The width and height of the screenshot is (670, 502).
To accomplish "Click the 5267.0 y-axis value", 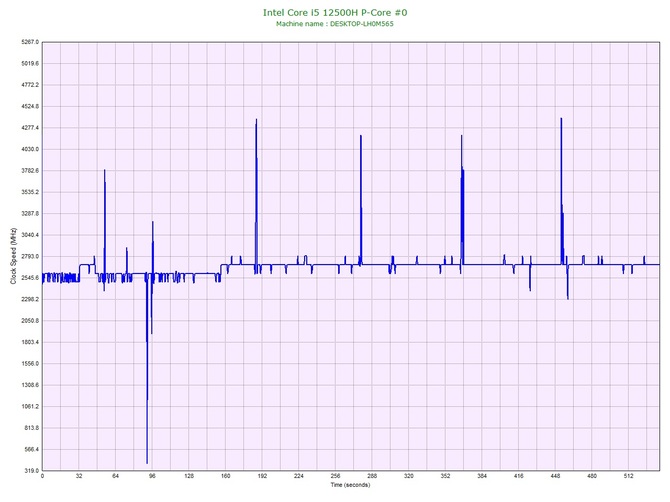I will point(30,42).
